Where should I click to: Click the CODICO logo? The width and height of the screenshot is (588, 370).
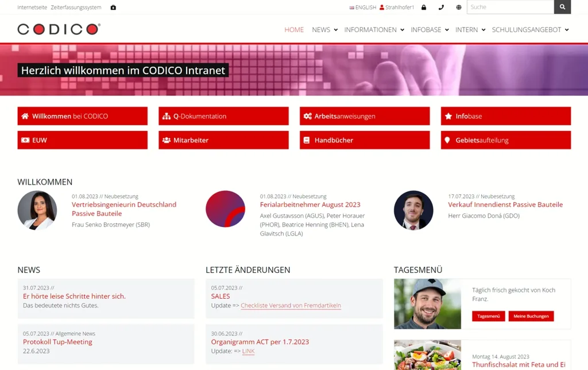pyautogui.click(x=59, y=29)
